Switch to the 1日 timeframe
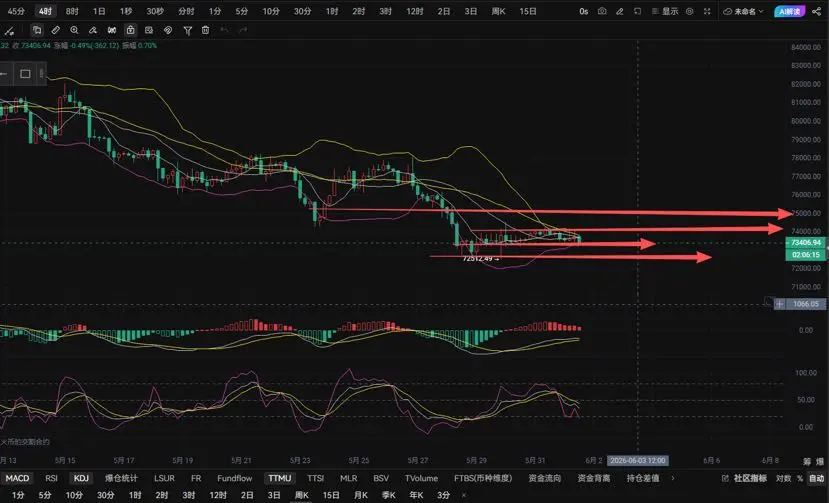 click(x=99, y=11)
